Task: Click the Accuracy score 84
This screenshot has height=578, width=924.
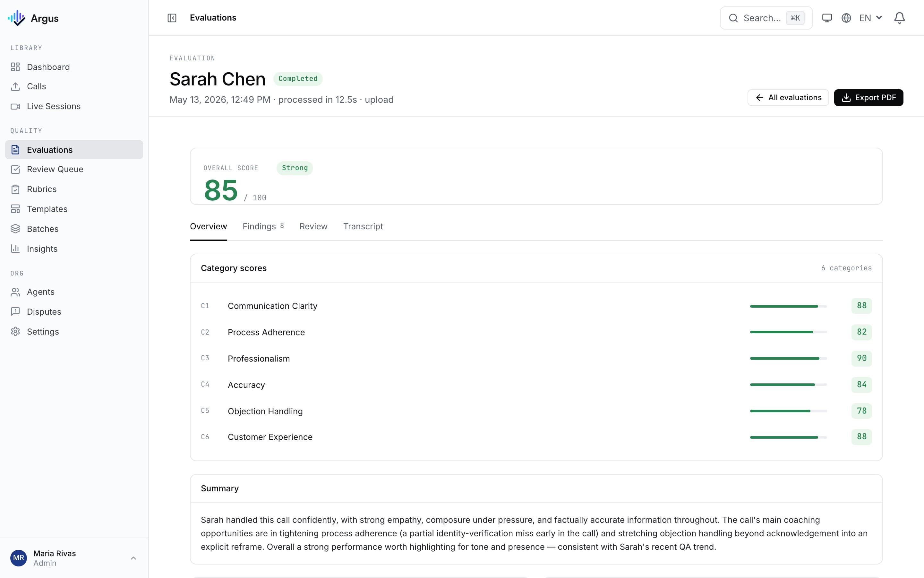Action: 861,385
